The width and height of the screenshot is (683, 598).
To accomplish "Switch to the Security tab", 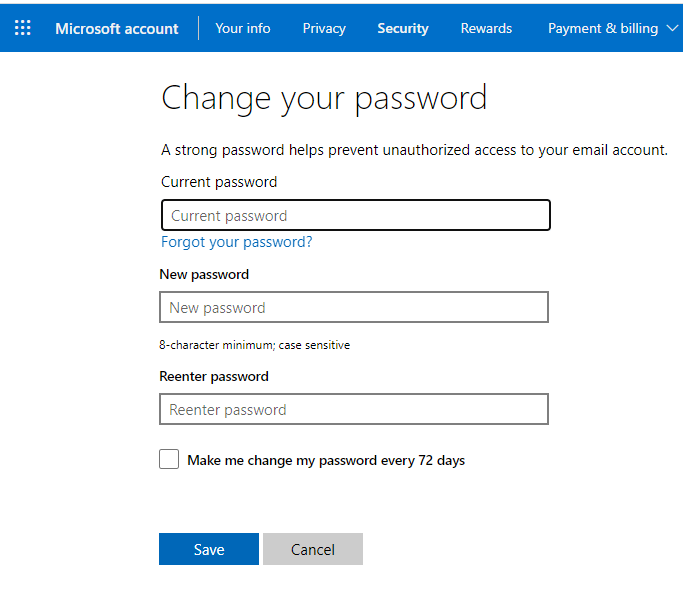I will [403, 28].
